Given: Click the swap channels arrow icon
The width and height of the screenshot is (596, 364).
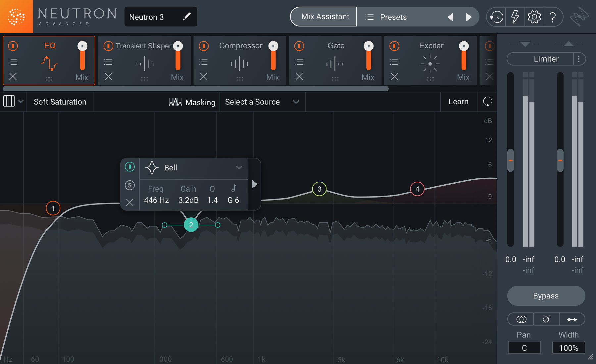Looking at the screenshot, I should [x=572, y=319].
